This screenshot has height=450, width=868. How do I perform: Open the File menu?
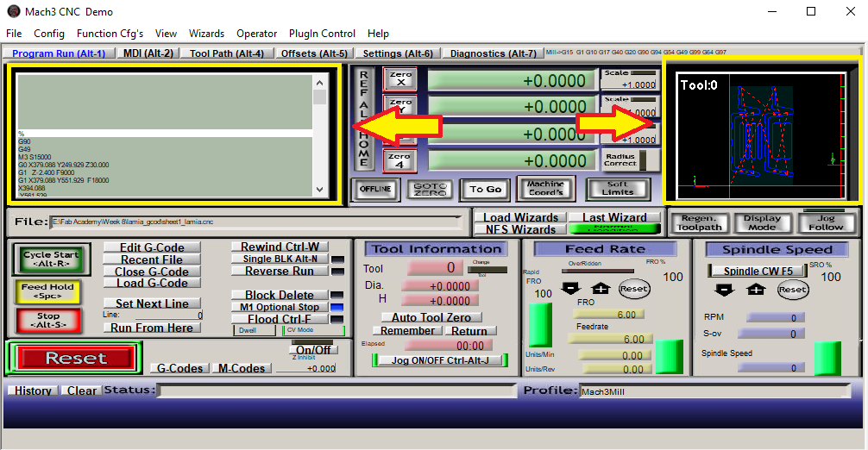[14, 34]
